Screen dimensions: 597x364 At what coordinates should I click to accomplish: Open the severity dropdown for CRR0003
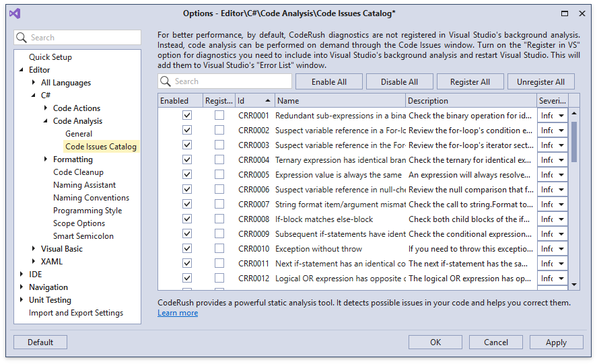pos(561,145)
